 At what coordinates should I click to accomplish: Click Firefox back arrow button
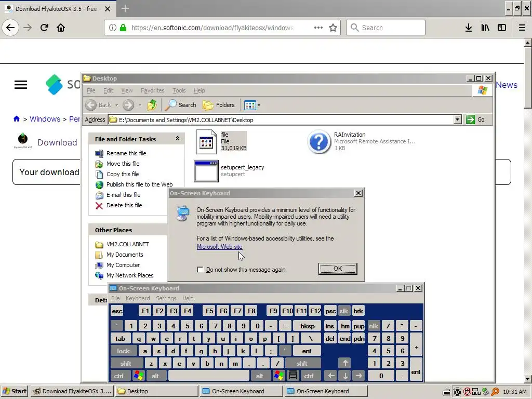10,28
